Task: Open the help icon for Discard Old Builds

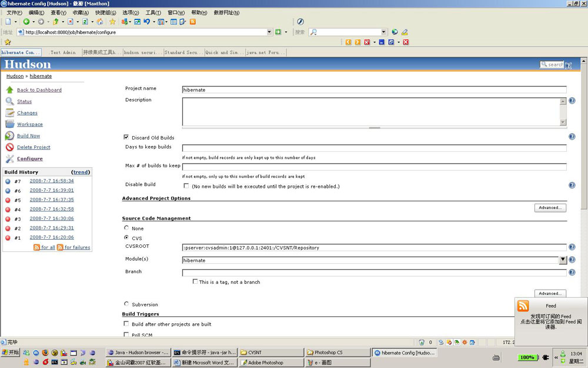Action: 572,137
